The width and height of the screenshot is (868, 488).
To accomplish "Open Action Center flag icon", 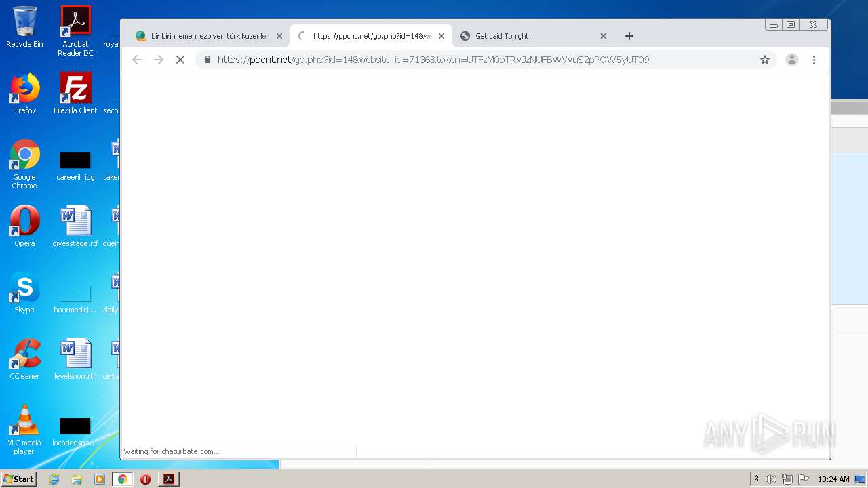I will 804,479.
